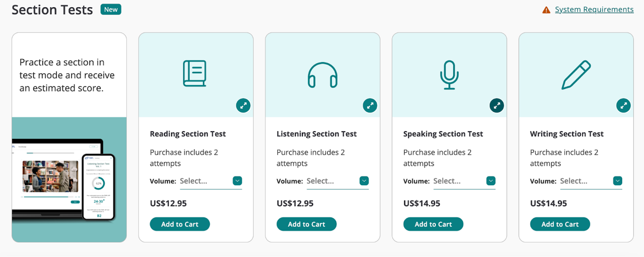Expand the Listening Section Test card image
Viewport: 644px width, 257px height.
(370, 105)
